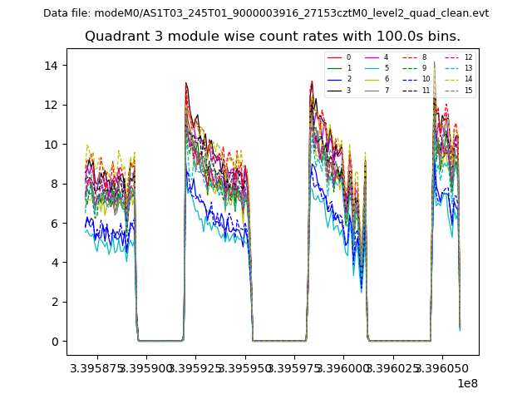Image resolution: width=532 pixels, height=399 pixels.
Task: Click legend entry 3 black solid line
Action: tap(335, 90)
